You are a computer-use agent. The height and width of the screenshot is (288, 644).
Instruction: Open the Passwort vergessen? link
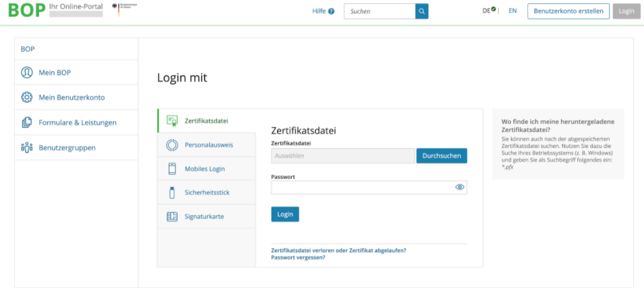[x=298, y=258]
